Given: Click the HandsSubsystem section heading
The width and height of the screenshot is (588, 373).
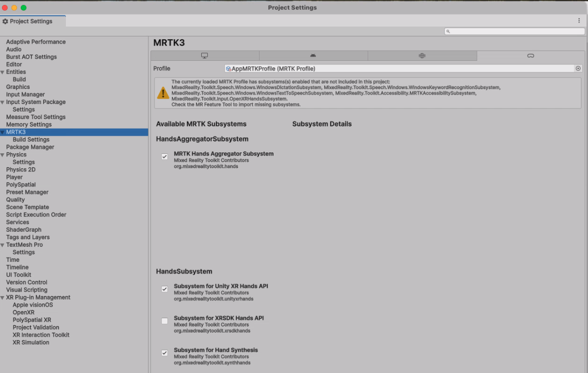Looking at the screenshot, I should (184, 271).
